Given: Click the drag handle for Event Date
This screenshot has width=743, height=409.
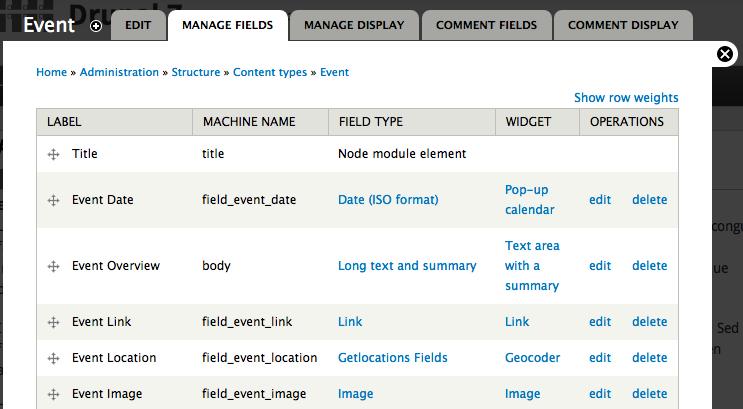Looking at the screenshot, I should [54, 200].
